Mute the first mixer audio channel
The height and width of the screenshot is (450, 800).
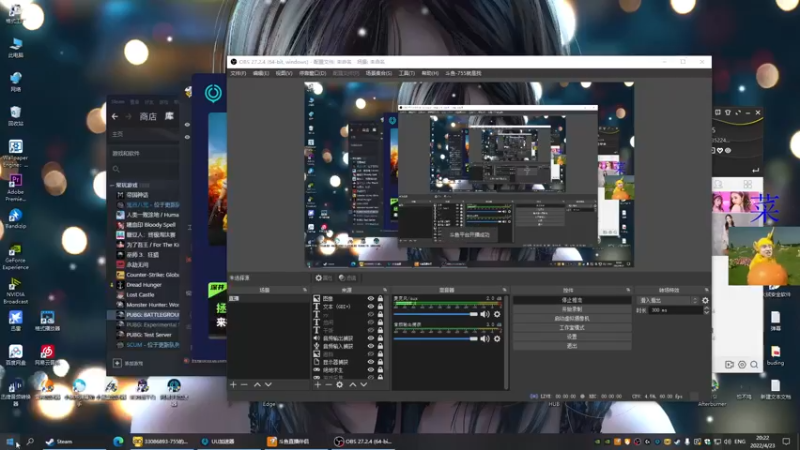pos(485,314)
